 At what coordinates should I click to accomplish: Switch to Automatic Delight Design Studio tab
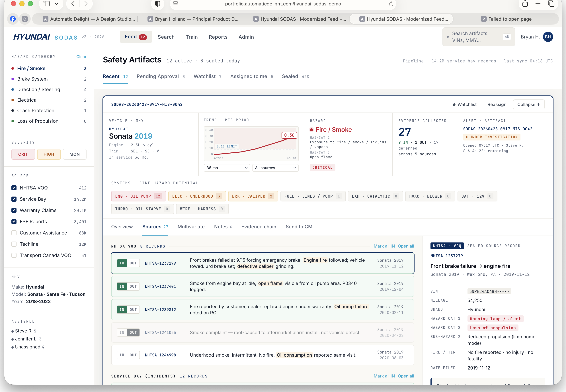click(89, 19)
